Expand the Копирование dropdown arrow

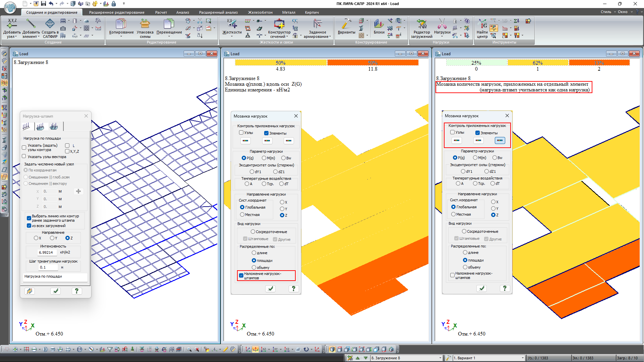point(121,37)
